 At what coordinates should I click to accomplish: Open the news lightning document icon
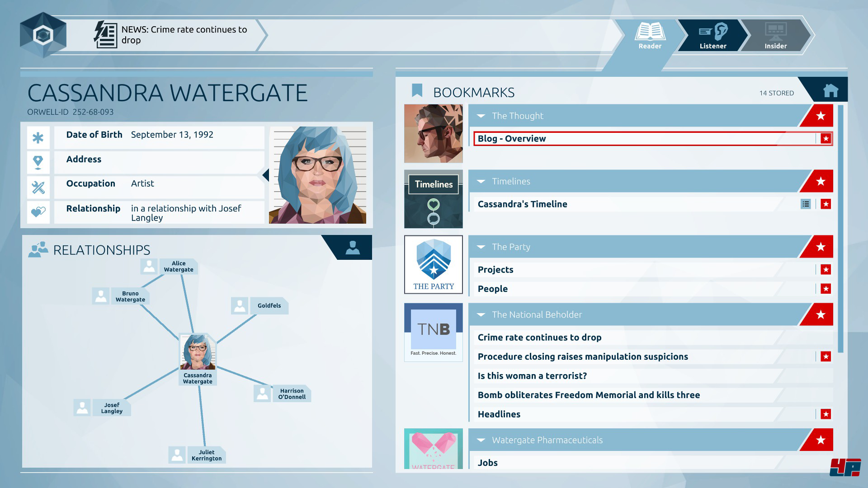click(x=105, y=35)
